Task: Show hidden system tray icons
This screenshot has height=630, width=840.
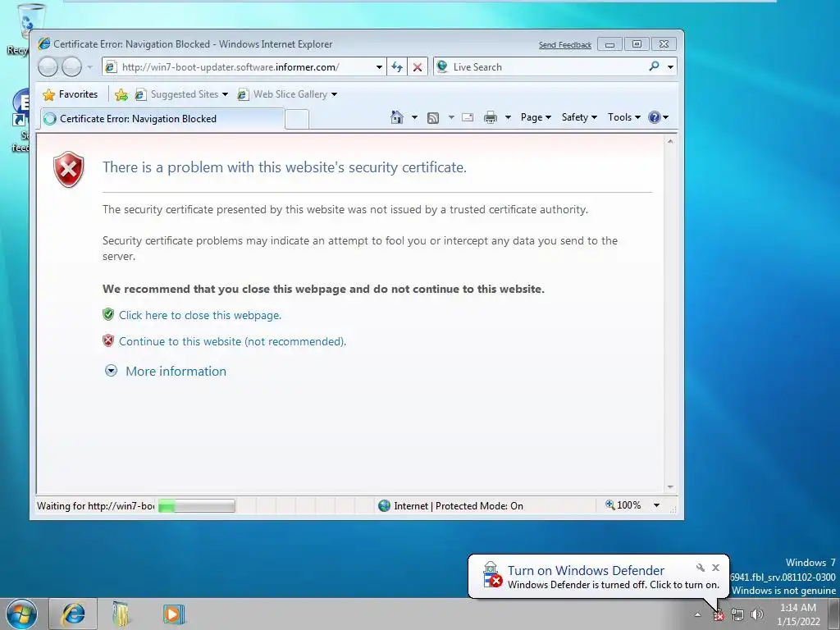Action: pos(697,614)
